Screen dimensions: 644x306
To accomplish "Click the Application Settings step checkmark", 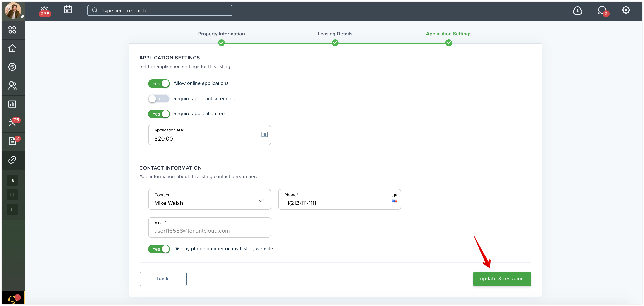I will pyautogui.click(x=448, y=43).
